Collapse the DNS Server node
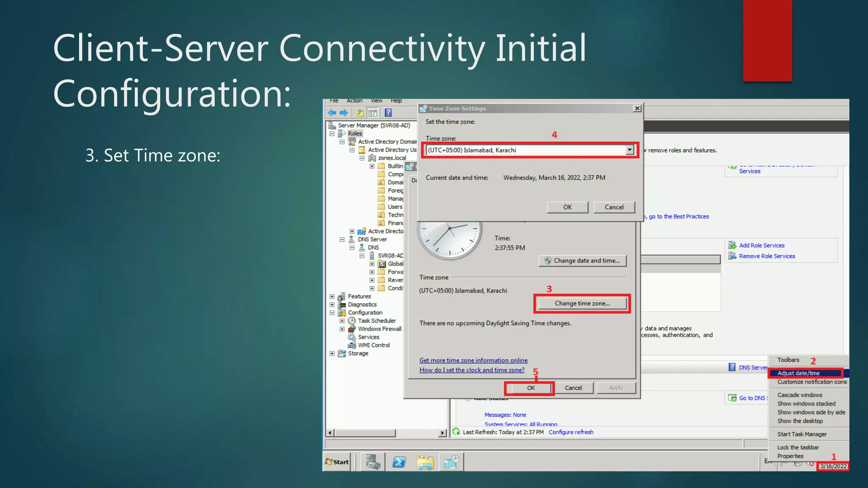Image resolution: width=868 pixels, height=488 pixels. [342, 239]
